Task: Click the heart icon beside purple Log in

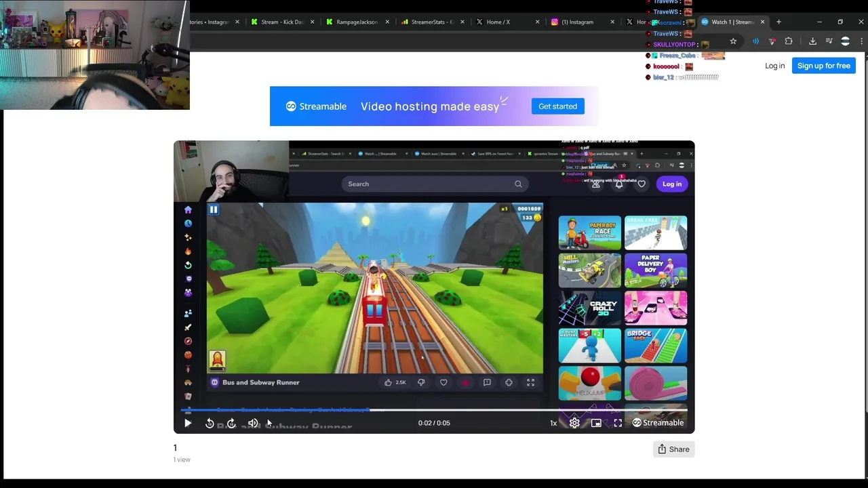Action: tap(642, 184)
